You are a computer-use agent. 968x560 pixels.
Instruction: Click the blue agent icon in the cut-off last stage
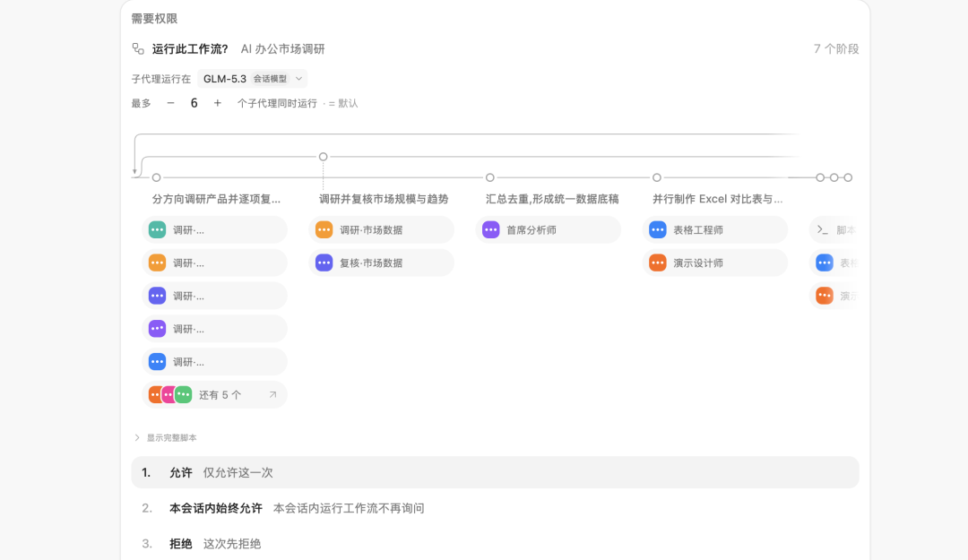click(825, 263)
